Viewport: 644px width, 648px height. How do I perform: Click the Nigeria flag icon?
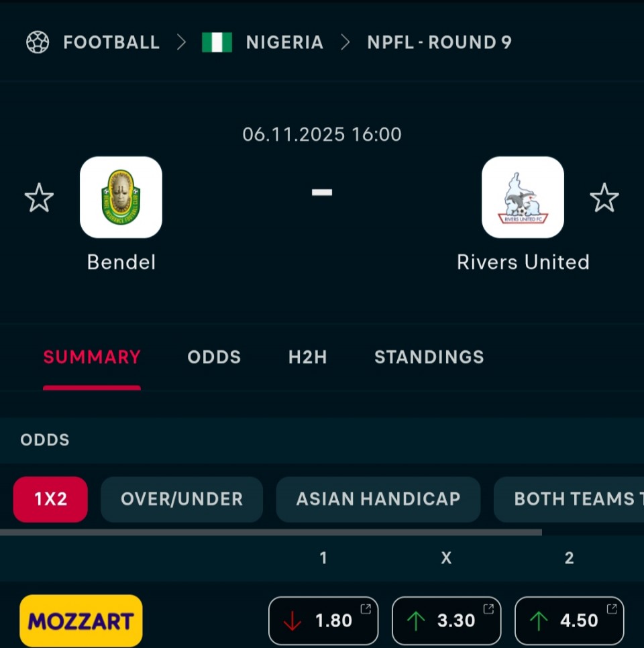[217, 42]
